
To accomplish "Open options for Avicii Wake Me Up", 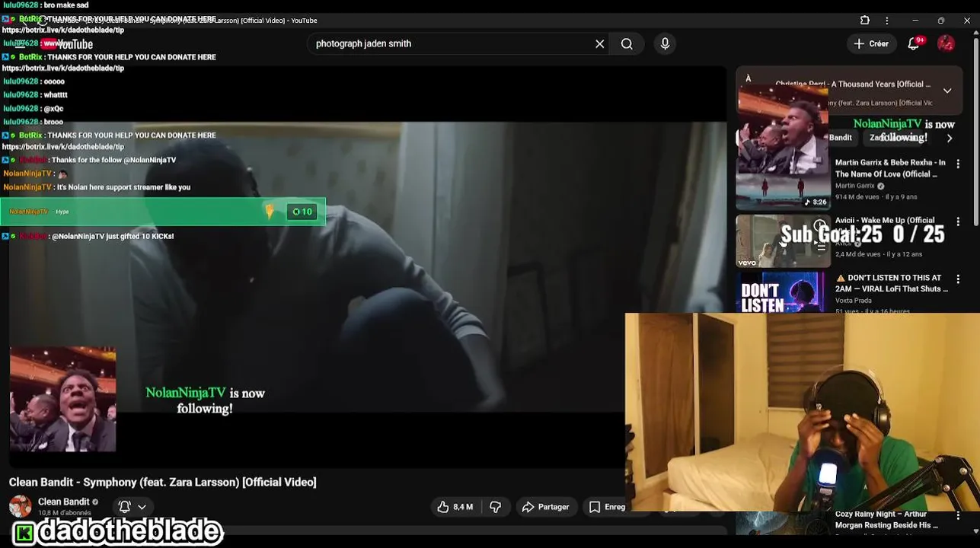I will (957, 221).
